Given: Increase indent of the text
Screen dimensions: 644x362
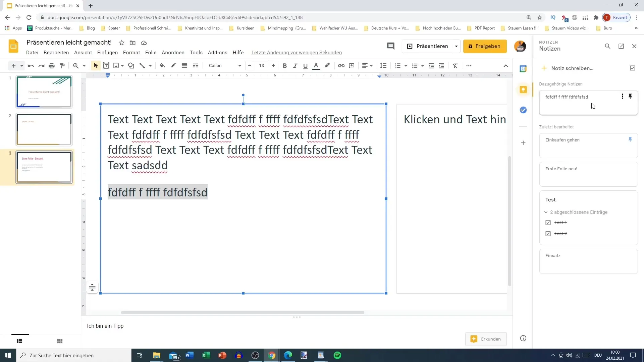Looking at the screenshot, I should 441,66.
